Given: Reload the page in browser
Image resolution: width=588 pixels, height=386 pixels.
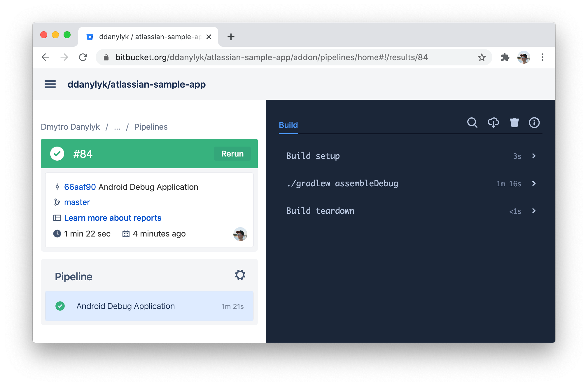Looking at the screenshot, I should pos(83,58).
